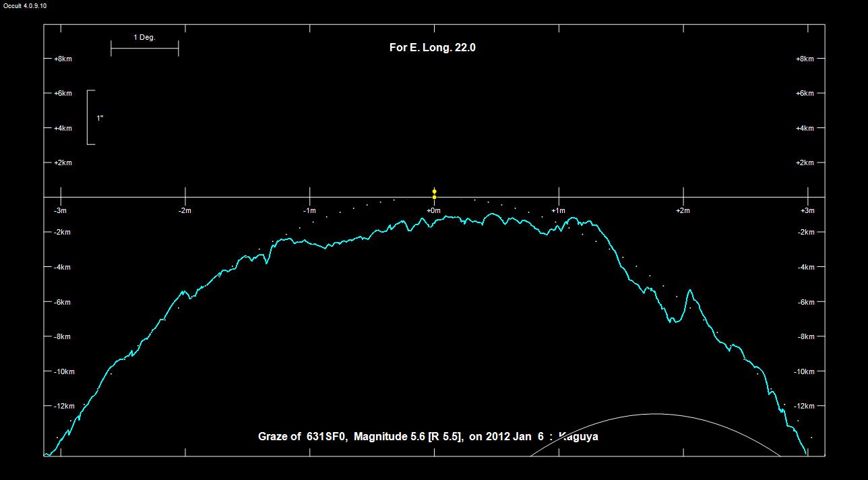Click the 'For E. Long. 22.0' title
This screenshot has height=480, width=868.
coord(433,48)
